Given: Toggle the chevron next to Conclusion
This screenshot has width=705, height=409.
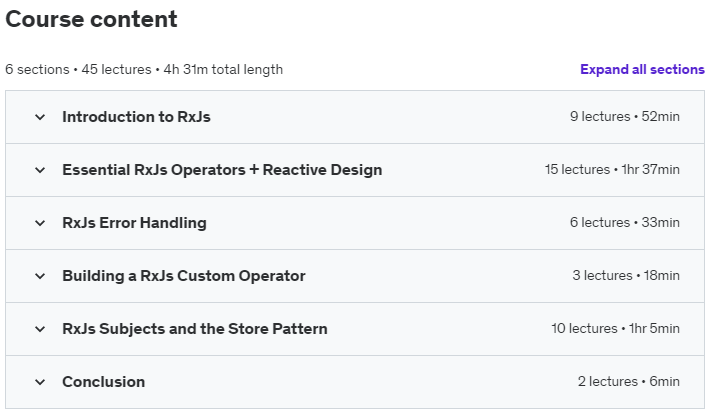Looking at the screenshot, I should click(x=40, y=382).
